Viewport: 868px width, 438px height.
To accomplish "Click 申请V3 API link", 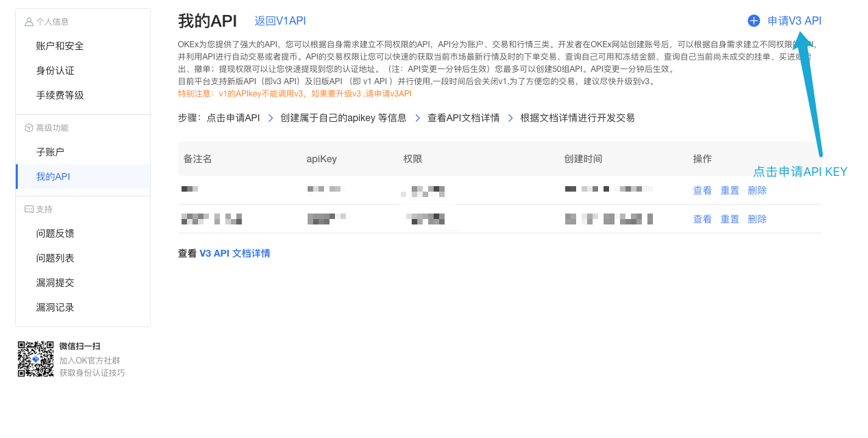I will click(x=794, y=21).
